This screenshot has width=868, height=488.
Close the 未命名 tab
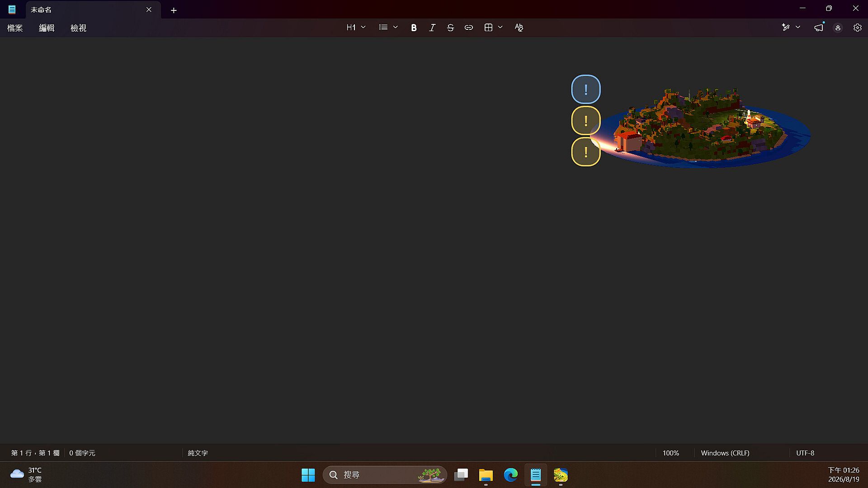tap(149, 9)
